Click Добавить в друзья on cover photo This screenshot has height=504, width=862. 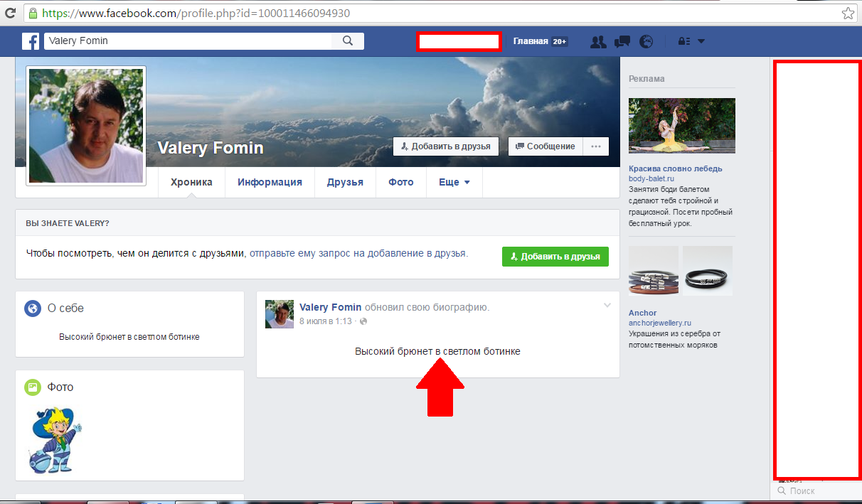[446, 146]
